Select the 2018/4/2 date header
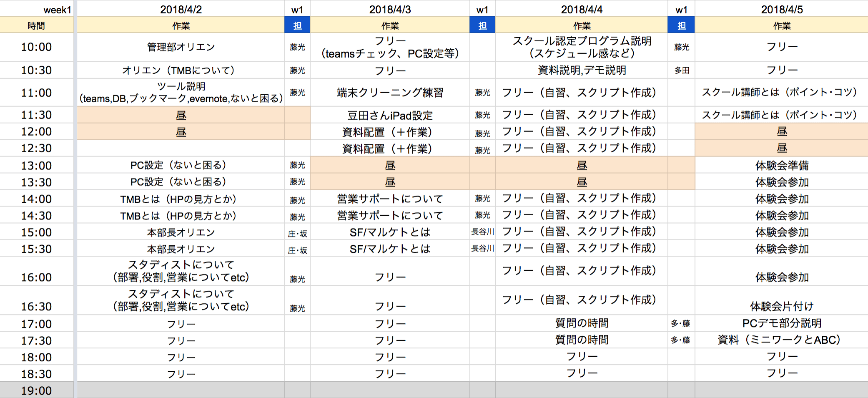The image size is (868, 398). click(x=181, y=10)
